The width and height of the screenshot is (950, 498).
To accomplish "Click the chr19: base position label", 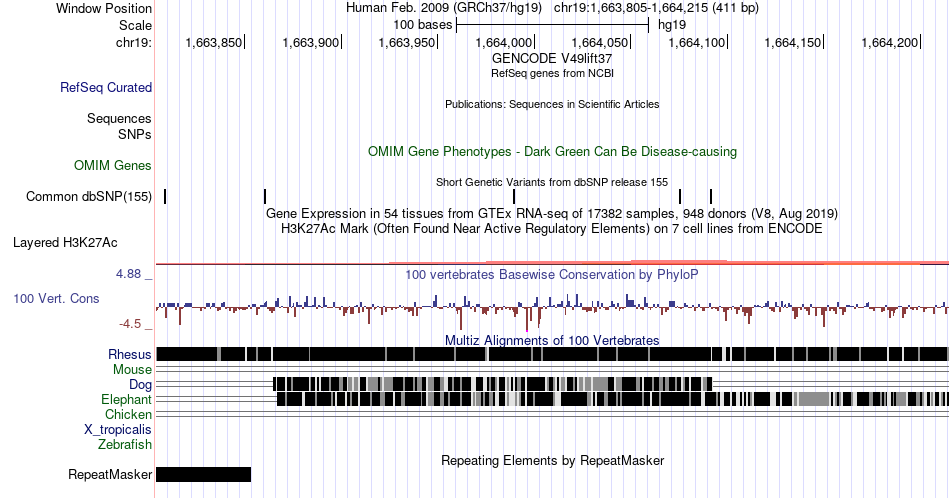I will 134,42.
